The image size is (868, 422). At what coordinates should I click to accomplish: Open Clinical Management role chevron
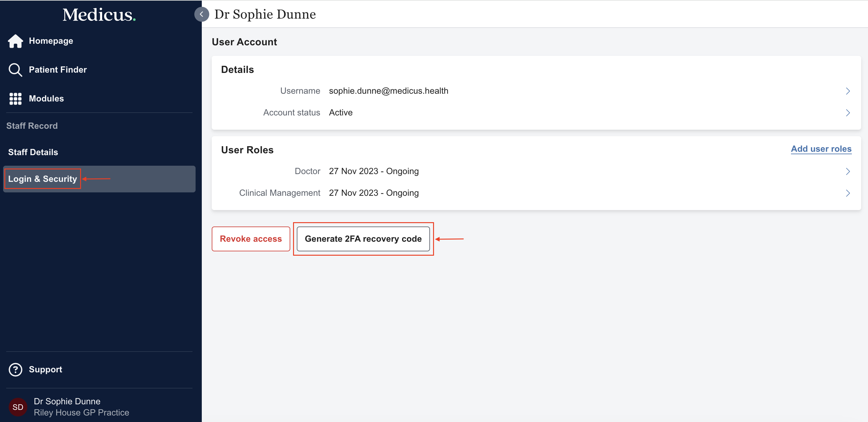848,193
